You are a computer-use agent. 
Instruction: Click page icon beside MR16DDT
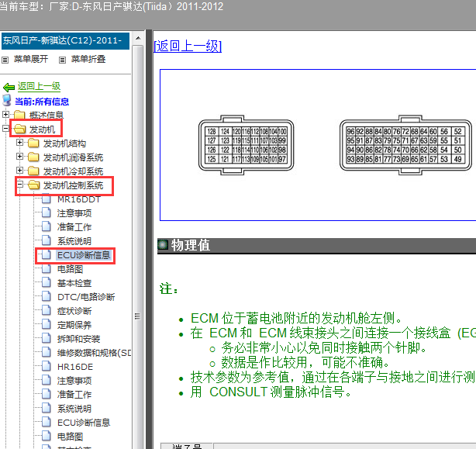click(x=47, y=199)
